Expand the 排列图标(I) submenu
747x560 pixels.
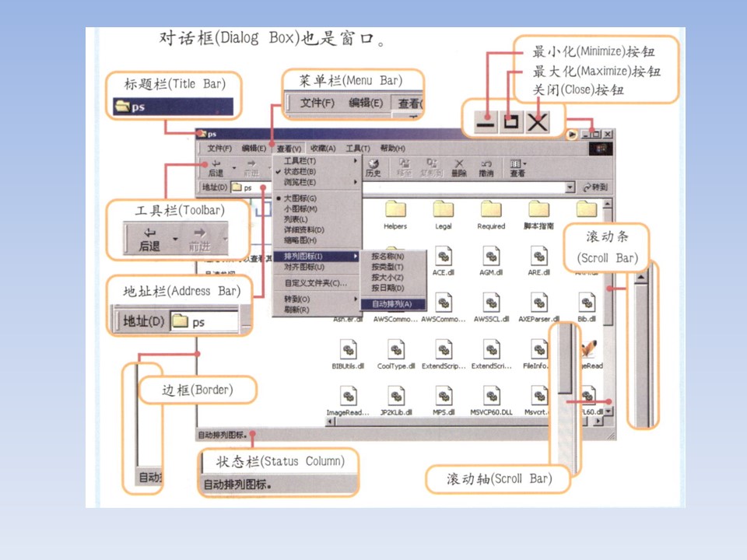pyautogui.click(x=317, y=256)
